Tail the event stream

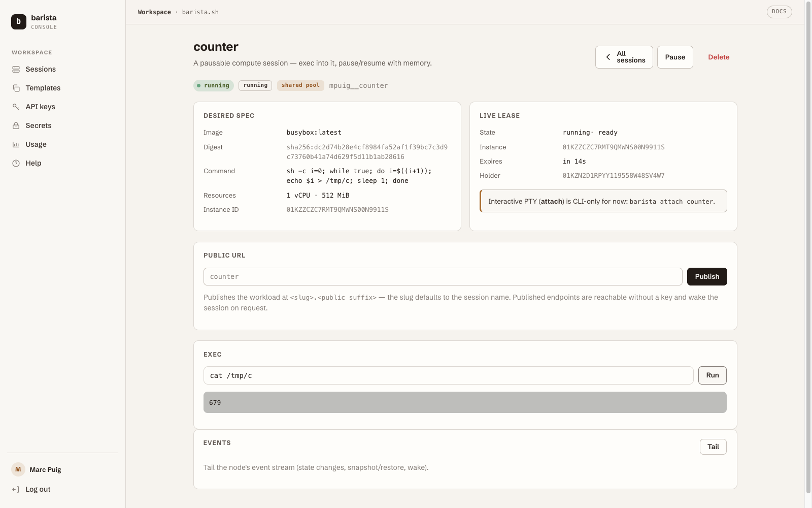point(713,447)
